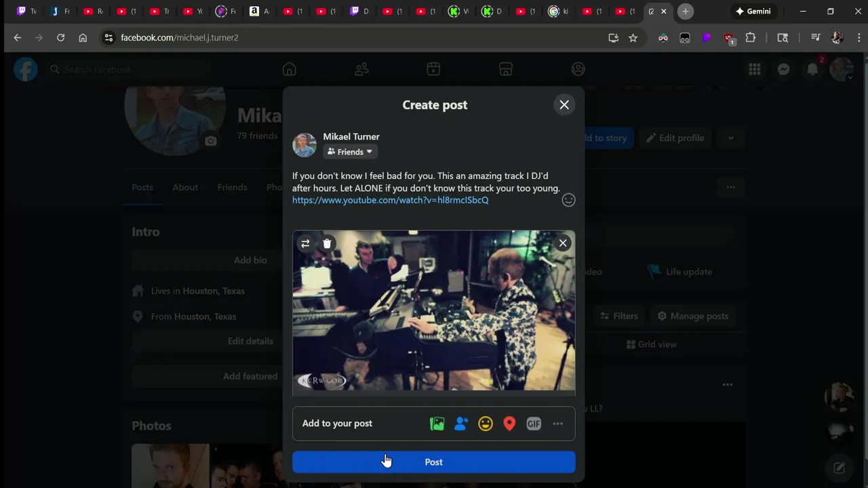
Task: Open the account menu avatar
Action: (842, 69)
